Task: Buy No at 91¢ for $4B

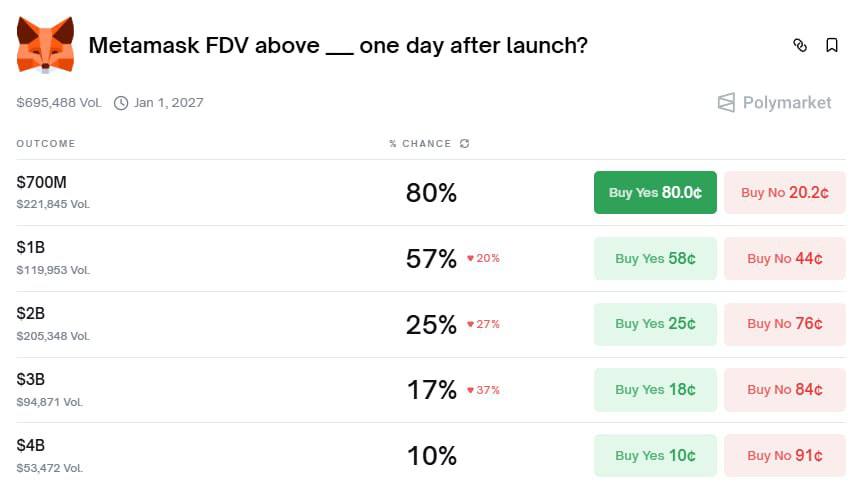Action: point(784,456)
